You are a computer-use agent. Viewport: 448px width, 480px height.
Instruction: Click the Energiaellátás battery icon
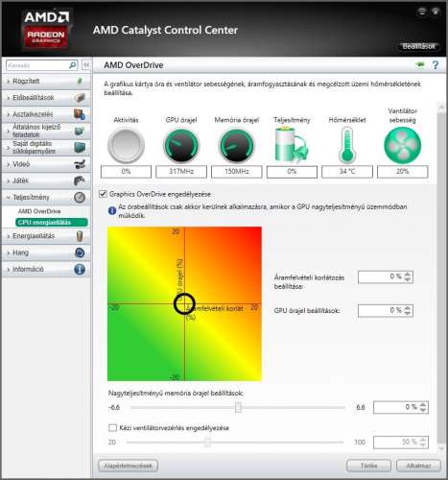click(x=80, y=236)
